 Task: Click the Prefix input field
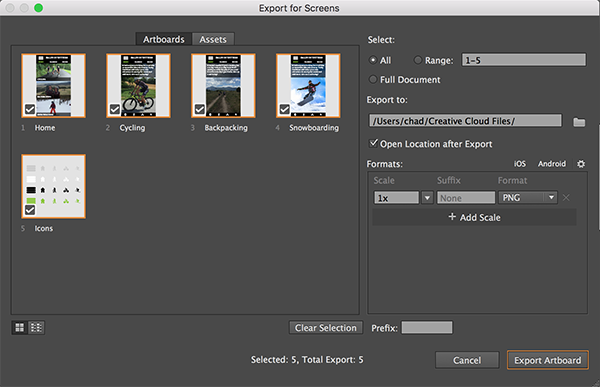click(427, 328)
